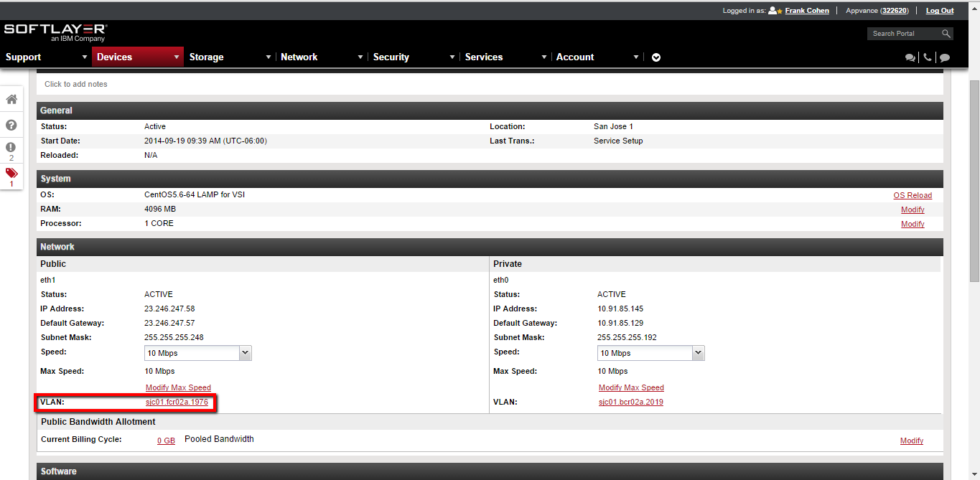The image size is (980, 480).
Task: Open public VLAN sjc01.fcr02a.1976 link
Action: pyautogui.click(x=177, y=403)
